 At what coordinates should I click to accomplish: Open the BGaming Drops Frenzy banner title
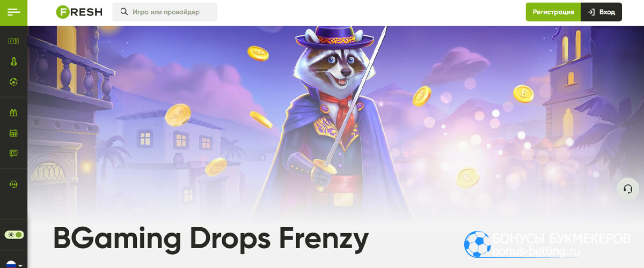(x=211, y=238)
